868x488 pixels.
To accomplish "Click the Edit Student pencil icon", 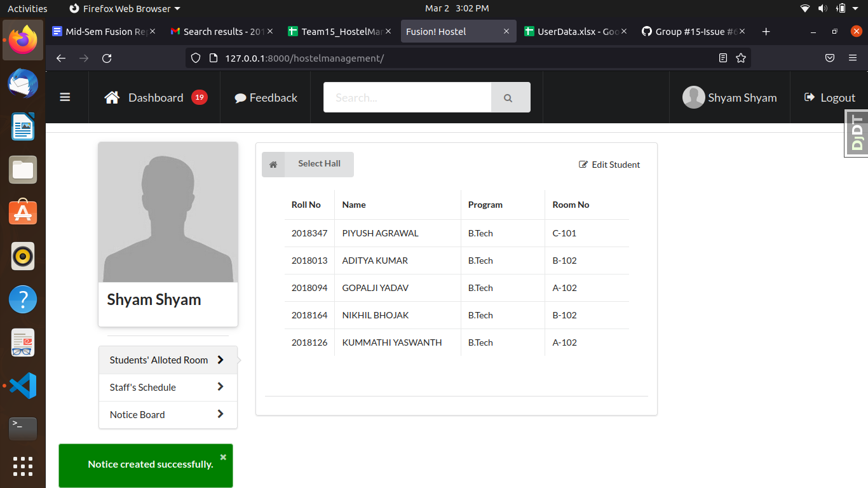I will (583, 165).
